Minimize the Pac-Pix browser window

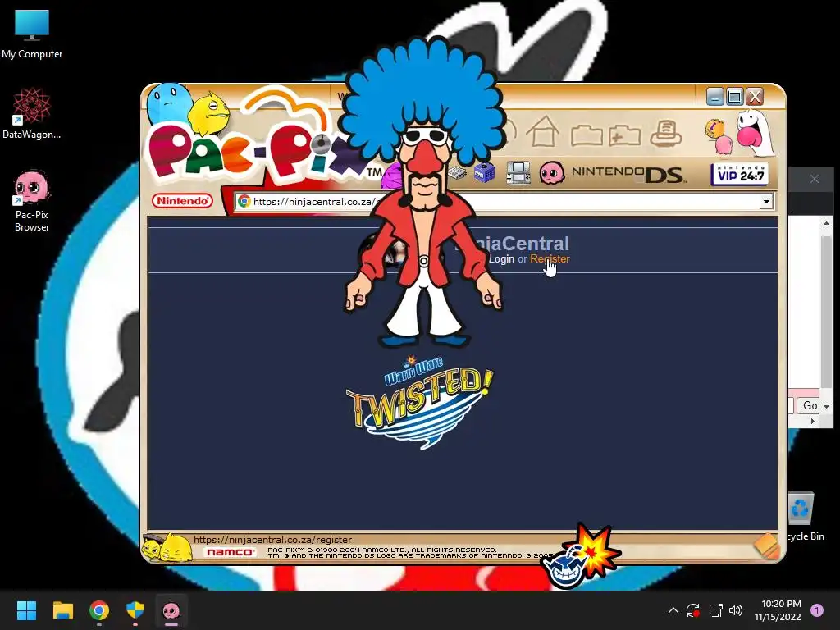714,97
